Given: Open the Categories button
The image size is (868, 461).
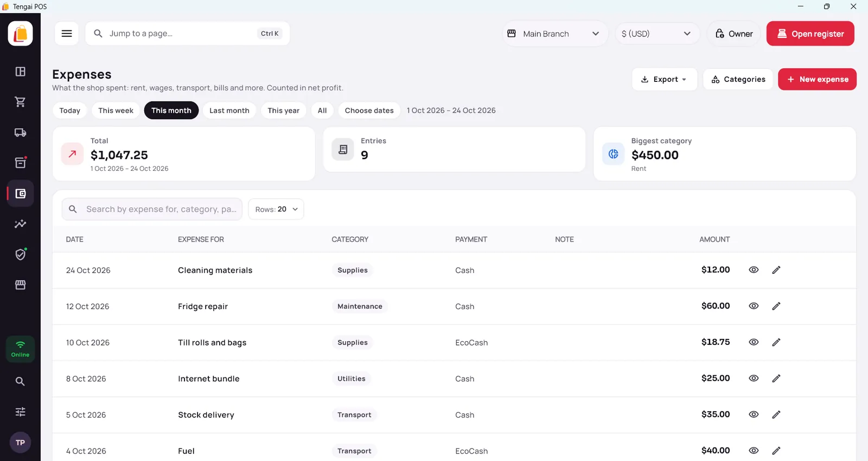Looking at the screenshot, I should (x=738, y=79).
